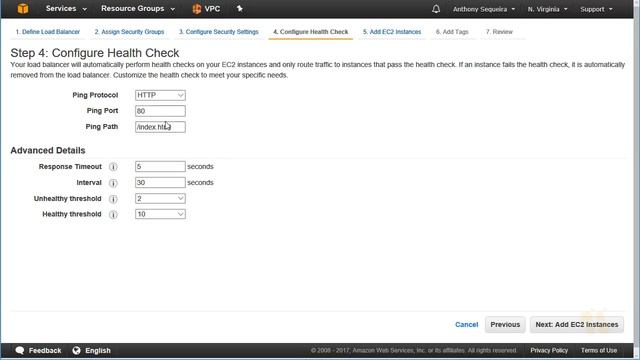The image size is (640, 360).
Task: Open the Unhealthy threshold dropdown
Action: coord(160,198)
